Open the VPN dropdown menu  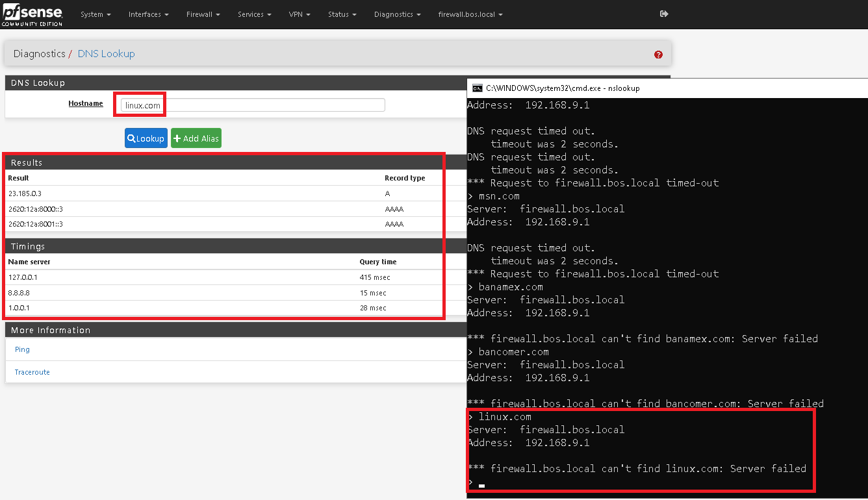point(300,14)
